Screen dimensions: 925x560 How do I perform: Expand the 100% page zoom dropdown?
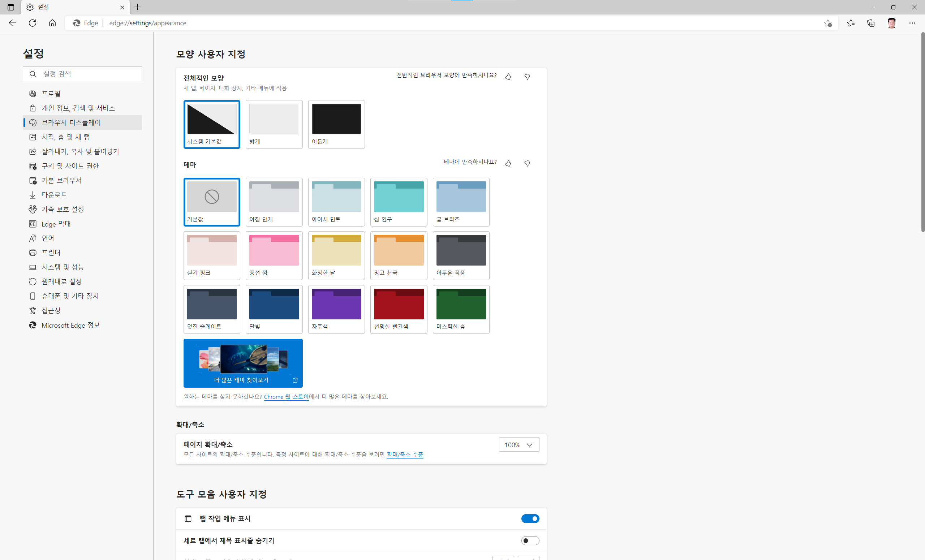[x=519, y=445]
